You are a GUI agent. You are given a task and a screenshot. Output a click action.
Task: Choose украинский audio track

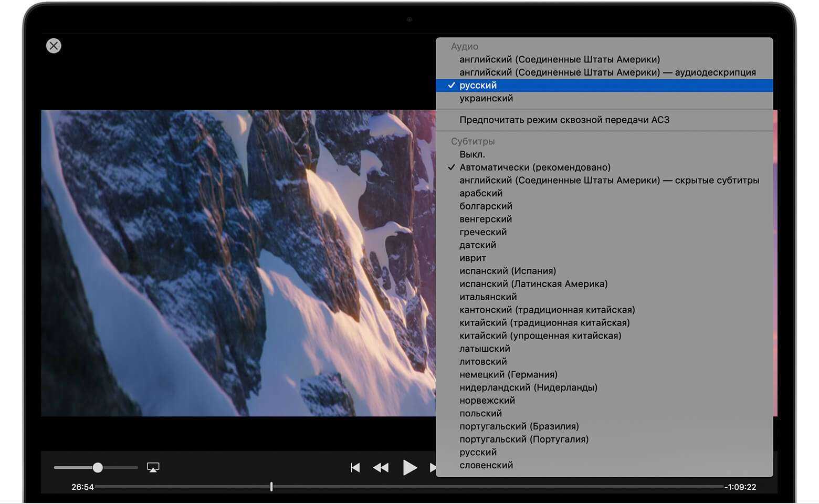[x=486, y=99]
